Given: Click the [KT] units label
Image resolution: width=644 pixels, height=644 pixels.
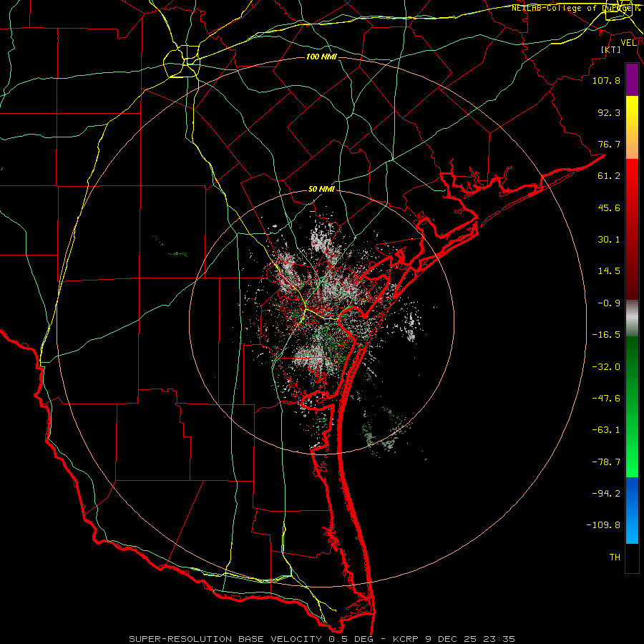Looking at the screenshot, I should tap(611, 49).
